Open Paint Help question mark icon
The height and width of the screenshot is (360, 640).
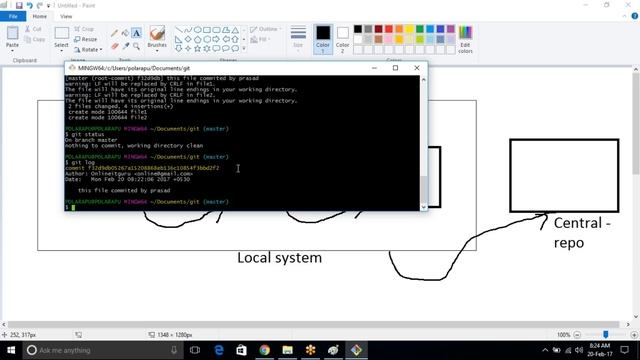coord(635,16)
